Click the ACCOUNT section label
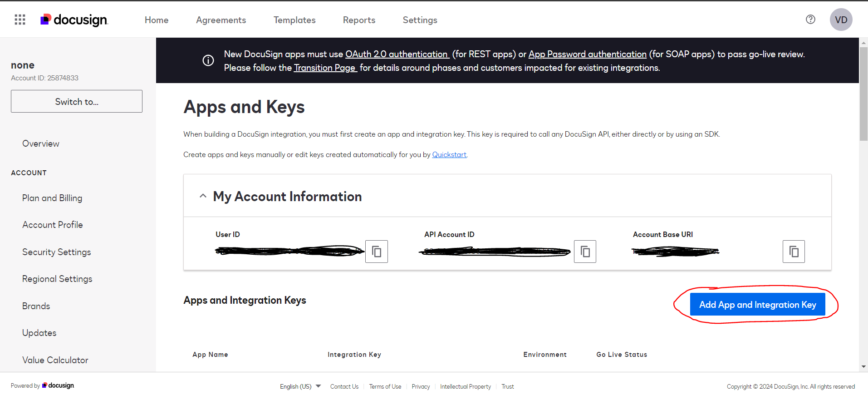 29,173
